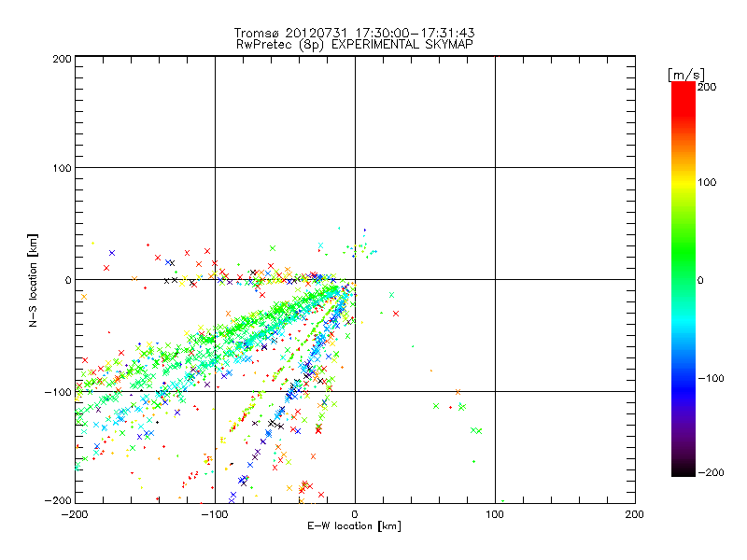This screenshot has height=560, width=747.
Task: Click the colorbar label '100'
Action: (x=707, y=182)
